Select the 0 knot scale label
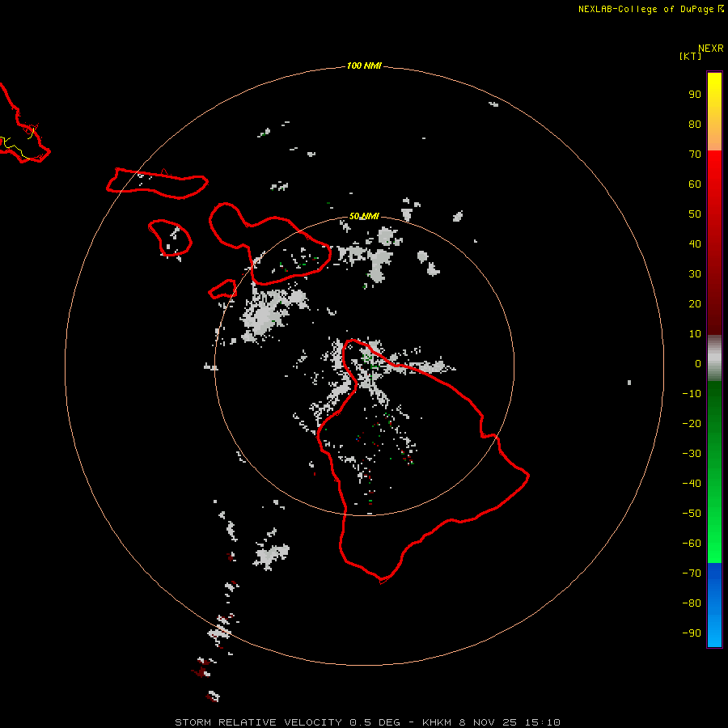The height and width of the screenshot is (728, 728). [x=698, y=364]
